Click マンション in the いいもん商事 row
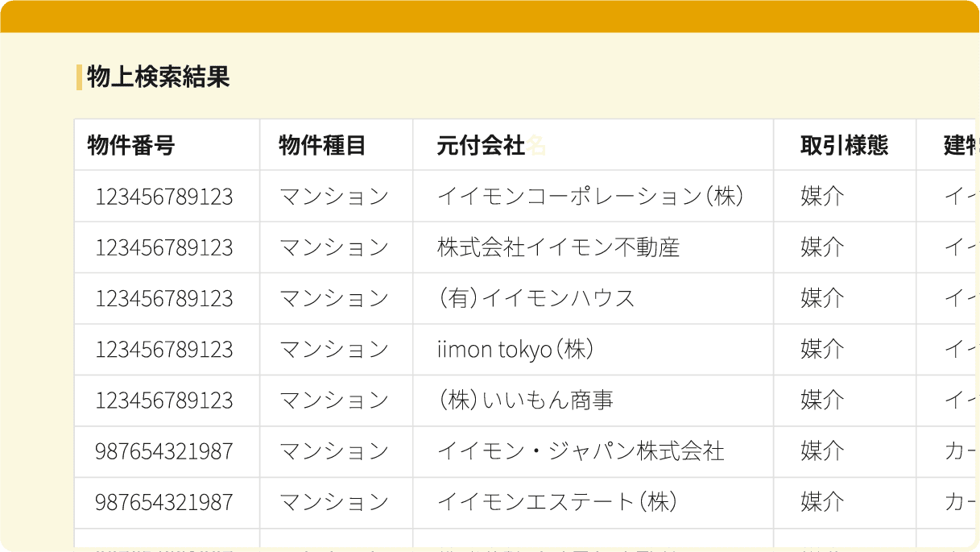The image size is (980, 552). pos(334,400)
